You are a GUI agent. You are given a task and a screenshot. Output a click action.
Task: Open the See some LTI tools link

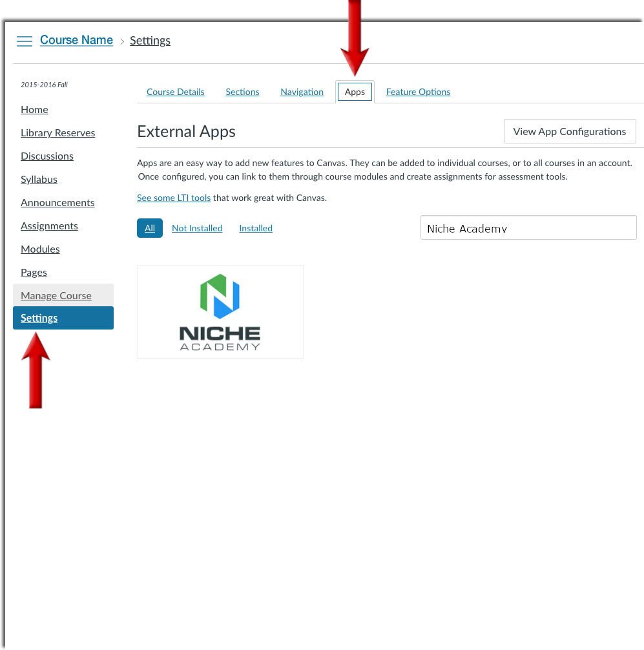[x=173, y=197]
